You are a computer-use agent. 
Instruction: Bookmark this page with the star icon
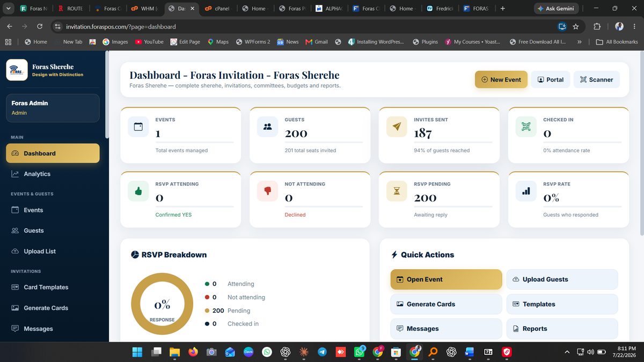(576, 26)
